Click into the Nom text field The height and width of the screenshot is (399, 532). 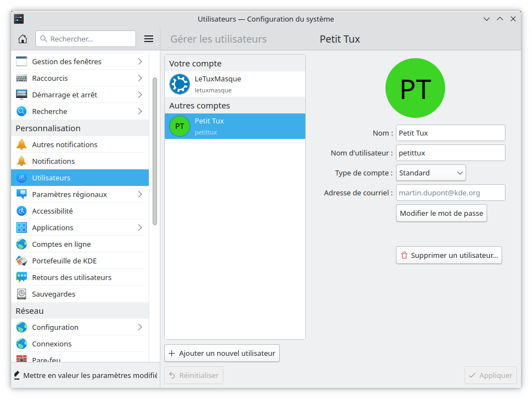(451, 133)
